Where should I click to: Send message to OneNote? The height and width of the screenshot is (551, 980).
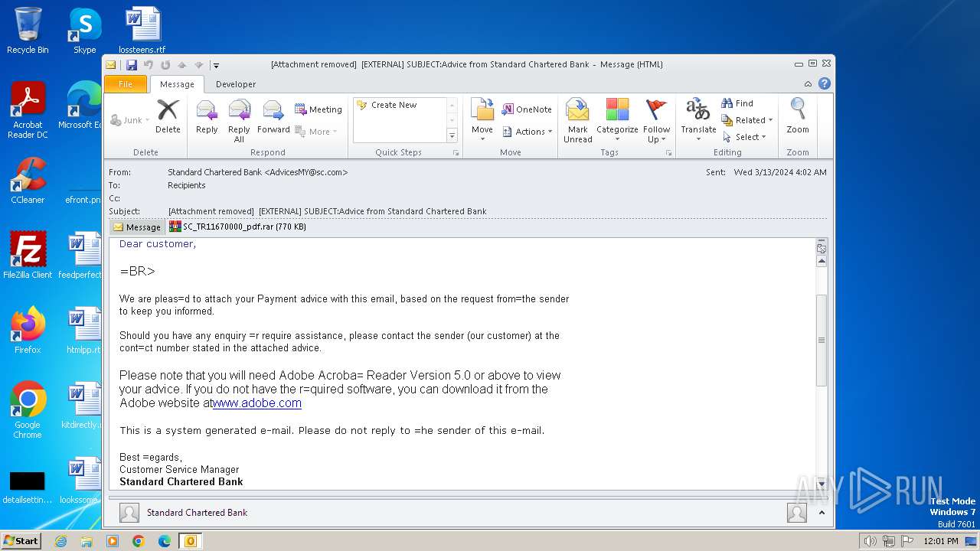coord(527,109)
